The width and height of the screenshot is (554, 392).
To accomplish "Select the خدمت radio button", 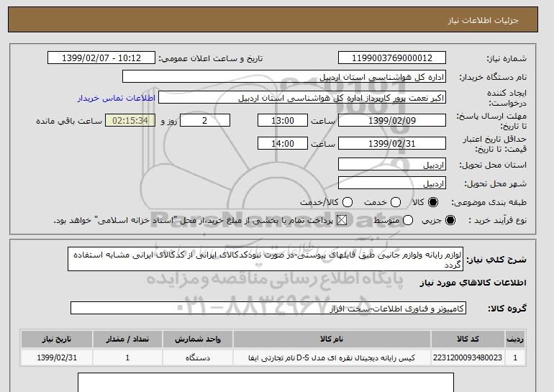I will click(396, 202).
